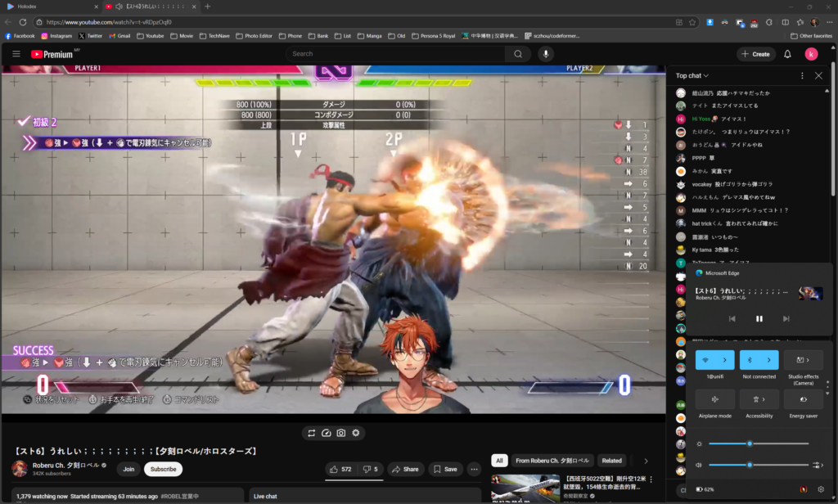Image resolution: width=838 pixels, height=504 pixels.
Task: Subscribe to Roberu Ch.
Action: [163, 470]
